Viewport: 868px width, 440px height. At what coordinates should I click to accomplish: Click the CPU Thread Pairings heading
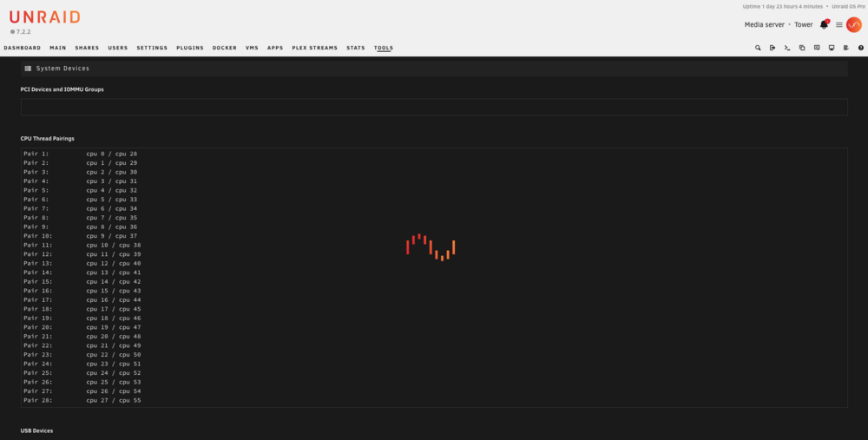[47, 138]
